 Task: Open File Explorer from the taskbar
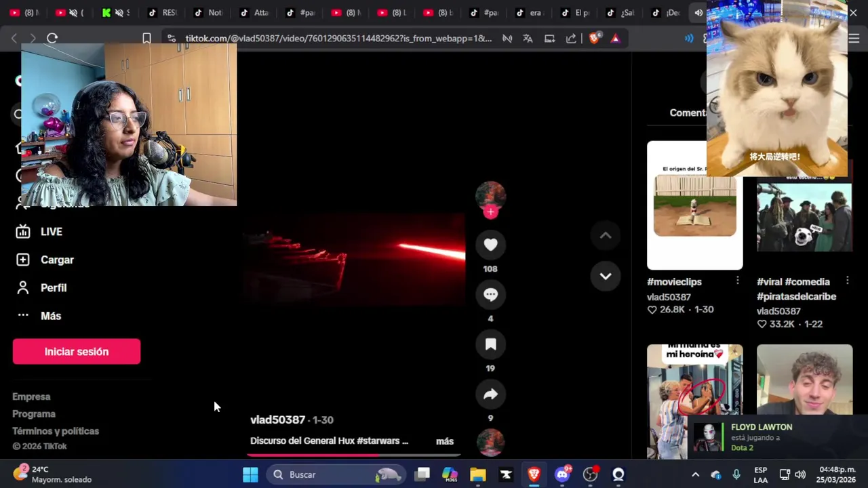click(478, 474)
